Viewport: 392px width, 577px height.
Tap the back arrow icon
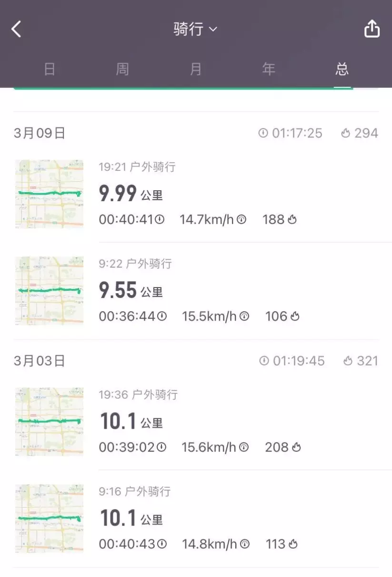[17, 29]
